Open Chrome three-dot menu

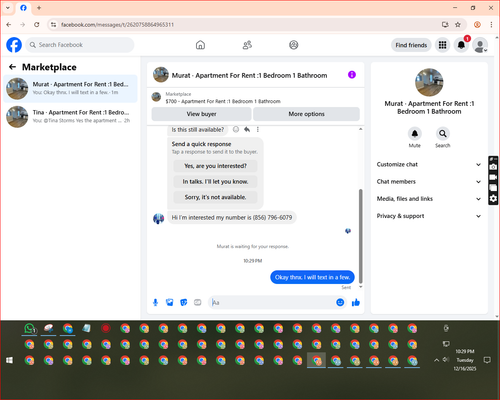[x=491, y=25]
